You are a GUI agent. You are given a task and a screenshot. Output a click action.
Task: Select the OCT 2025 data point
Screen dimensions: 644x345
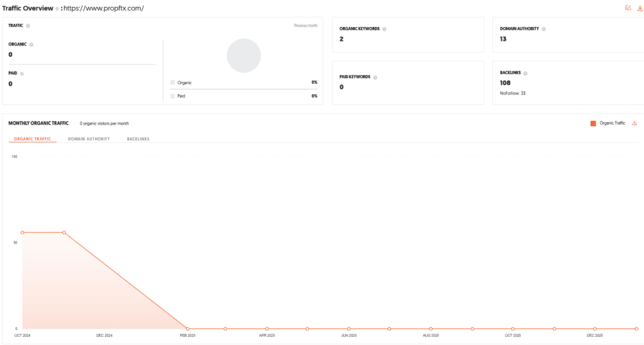pos(513,329)
